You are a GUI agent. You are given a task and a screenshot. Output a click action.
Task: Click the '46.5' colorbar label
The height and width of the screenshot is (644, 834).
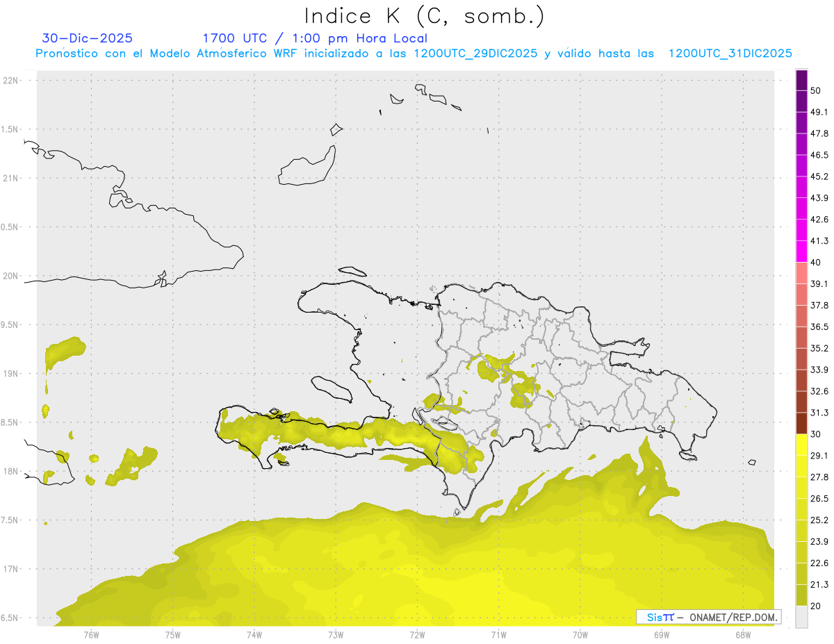819,155
